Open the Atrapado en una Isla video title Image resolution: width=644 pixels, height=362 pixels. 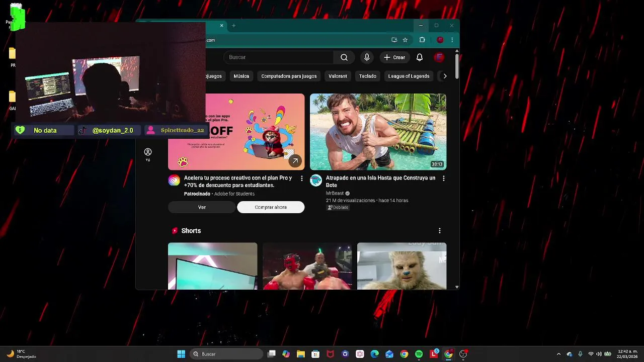pyautogui.click(x=380, y=182)
